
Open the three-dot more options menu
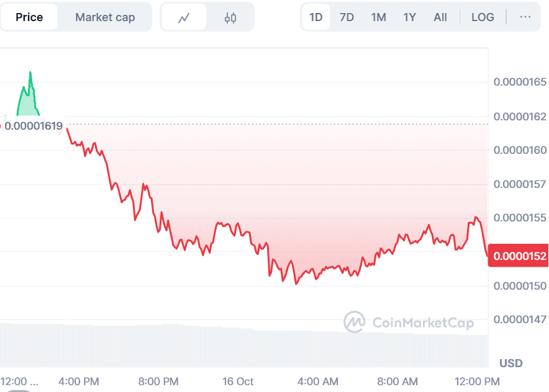tap(525, 17)
